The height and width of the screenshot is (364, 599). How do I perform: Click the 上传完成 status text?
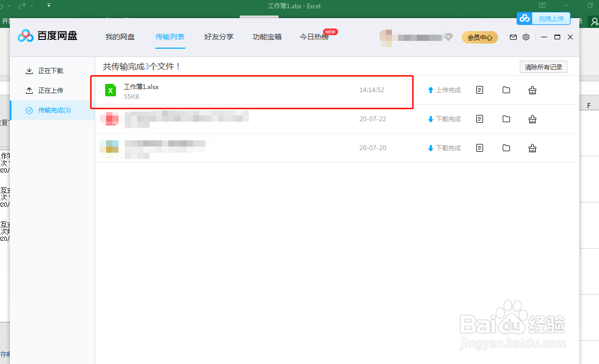pos(448,90)
